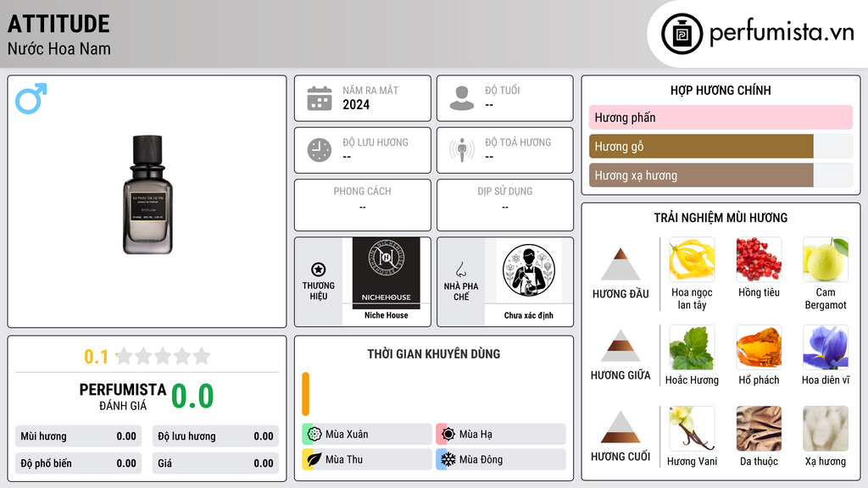Click the yellow 0.1 rating value
Screen dimensions: 868x488
(x=96, y=357)
